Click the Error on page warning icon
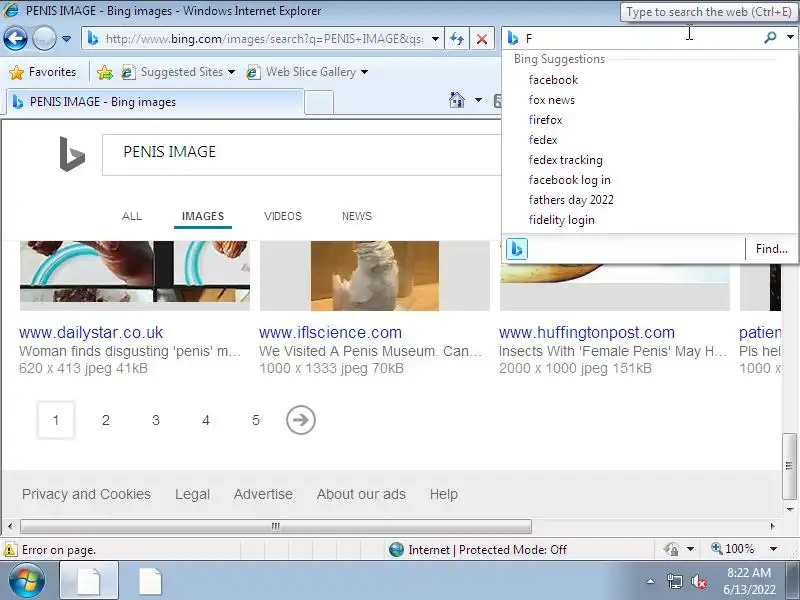 point(10,549)
